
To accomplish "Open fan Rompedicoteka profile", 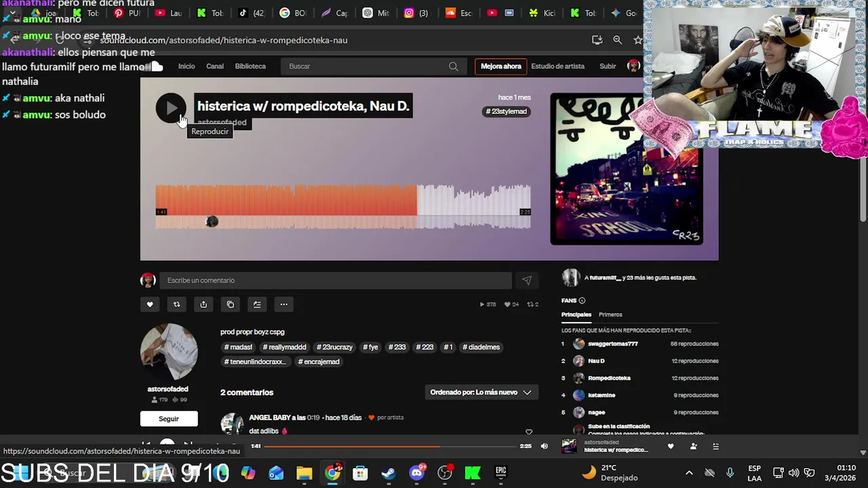I will pyautogui.click(x=609, y=378).
